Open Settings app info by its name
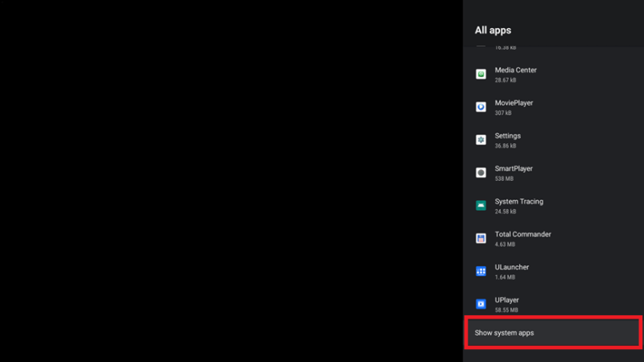644x362 pixels. [x=508, y=136]
